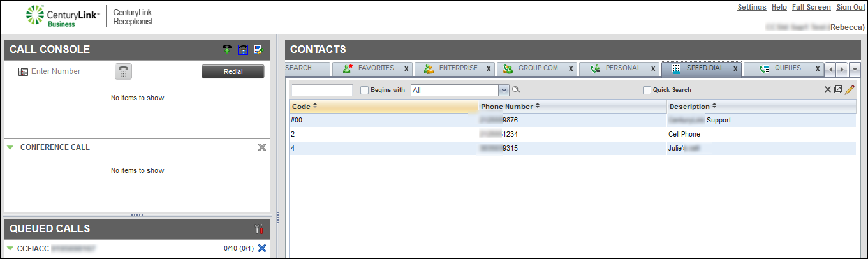The height and width of the screenshot is (259, 868).
Task: Click phone number ending 9876
Action: tap(499, 120)
